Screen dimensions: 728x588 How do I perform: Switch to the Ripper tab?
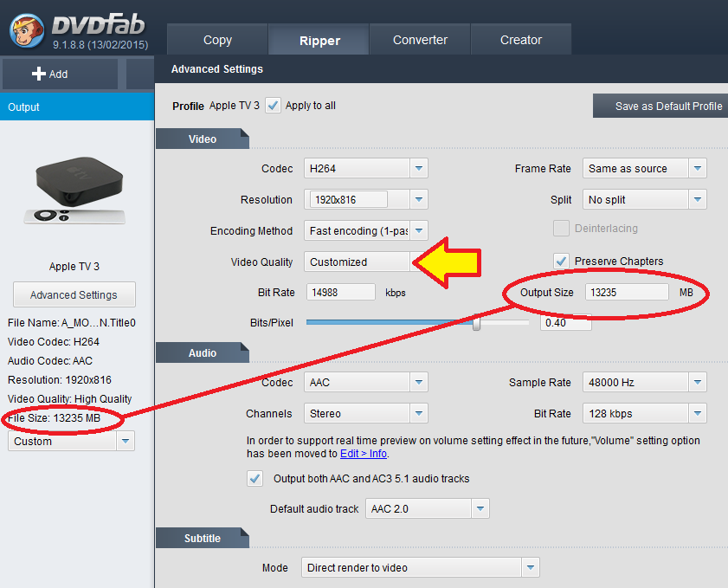coord(319,40)
